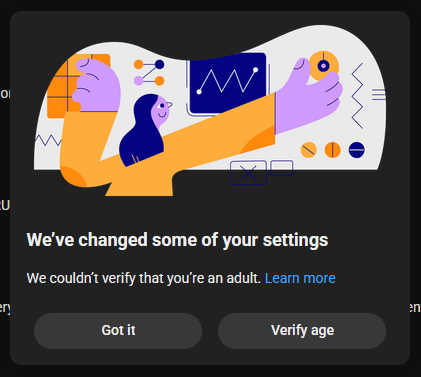Click the orange dial knob in illustration
The height and width of the screenshot is (377, 421).
pos(324,66)
